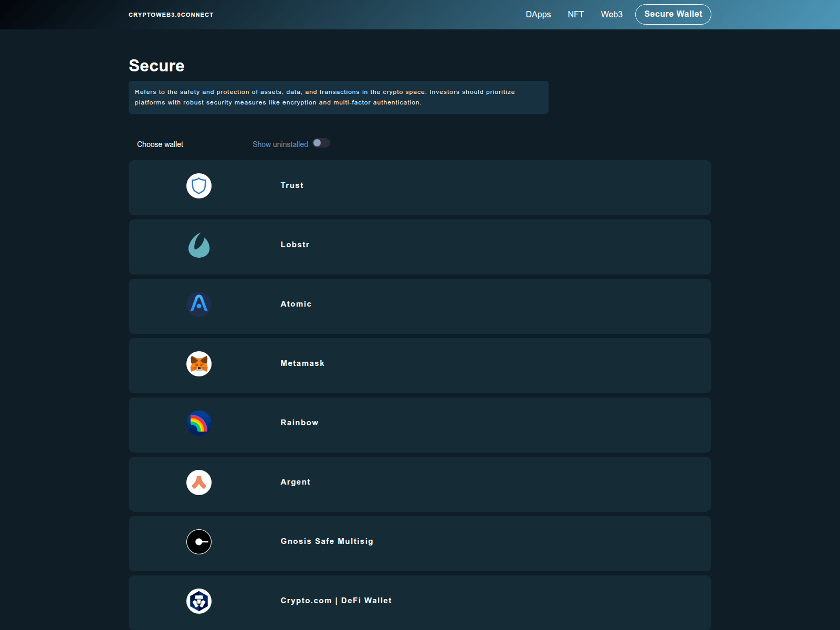
Task: Open the DApps menu item
Action: [538, 15]
